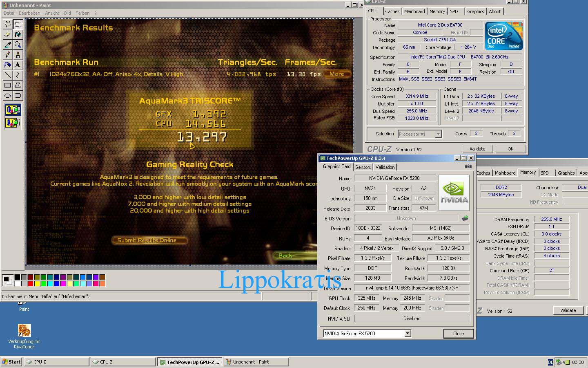
Task: Activate the Magnifier tool in Paint
Action: (18, 45)
